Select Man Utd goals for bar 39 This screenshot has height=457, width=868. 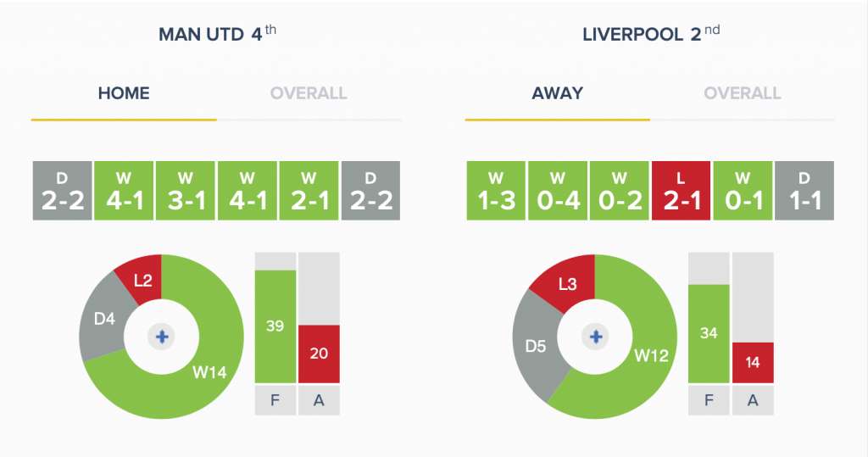coord(275,326)
